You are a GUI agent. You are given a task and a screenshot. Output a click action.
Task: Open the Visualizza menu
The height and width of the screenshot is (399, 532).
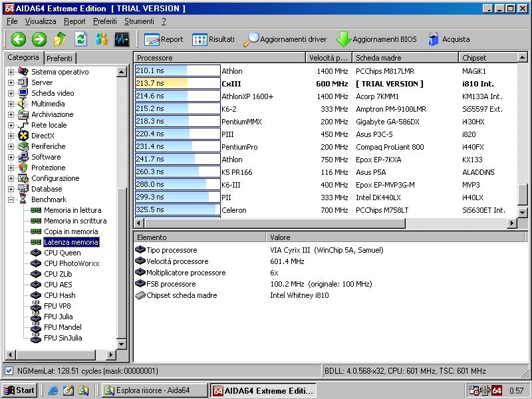(x=41, y=21)
